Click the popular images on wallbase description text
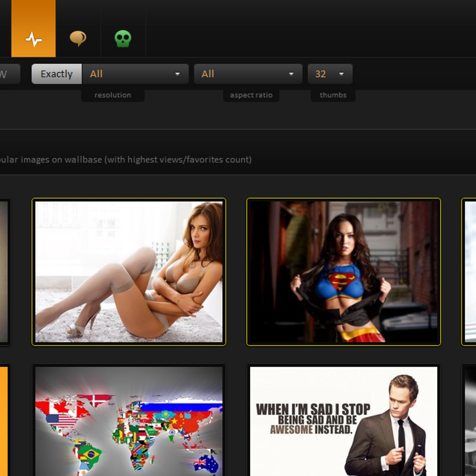Viewport: 476px width, 476px height. pyautogui.click(x=125, y=160)
